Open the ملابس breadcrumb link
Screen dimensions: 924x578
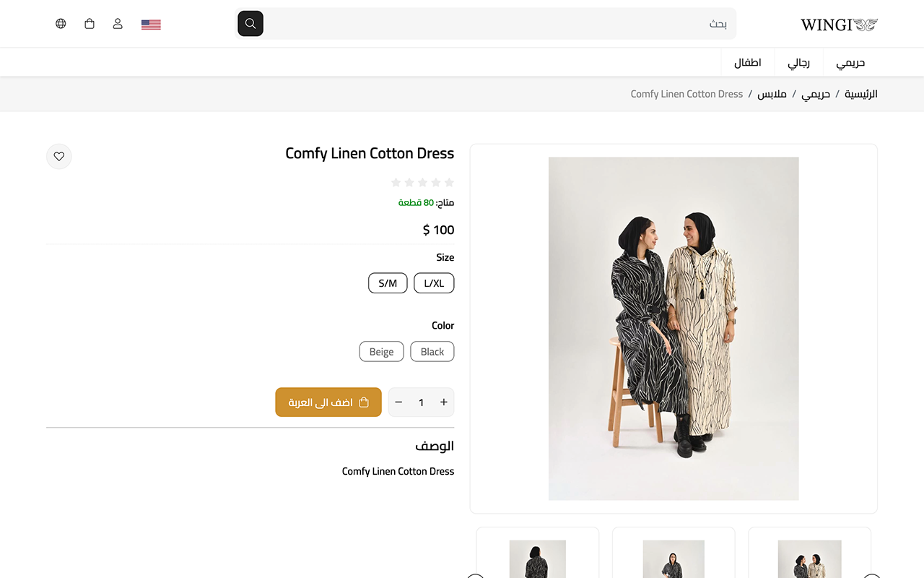[772, 94]
